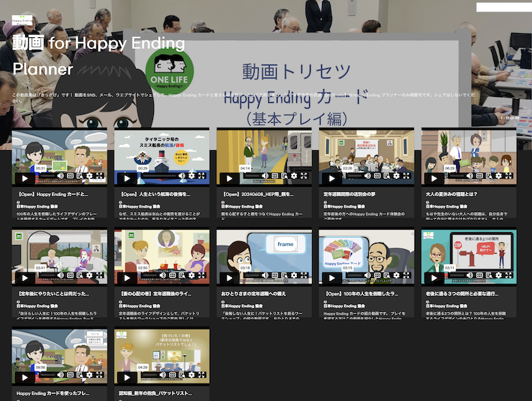
Task: Enter fullscreen on 【Open】Happy Ending カードと video
Action: point(99,175)
